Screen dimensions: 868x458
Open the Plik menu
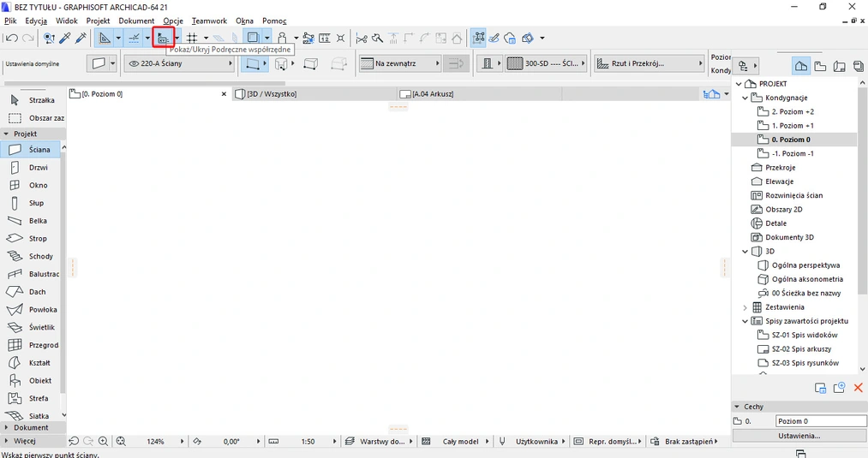[10, 21]
